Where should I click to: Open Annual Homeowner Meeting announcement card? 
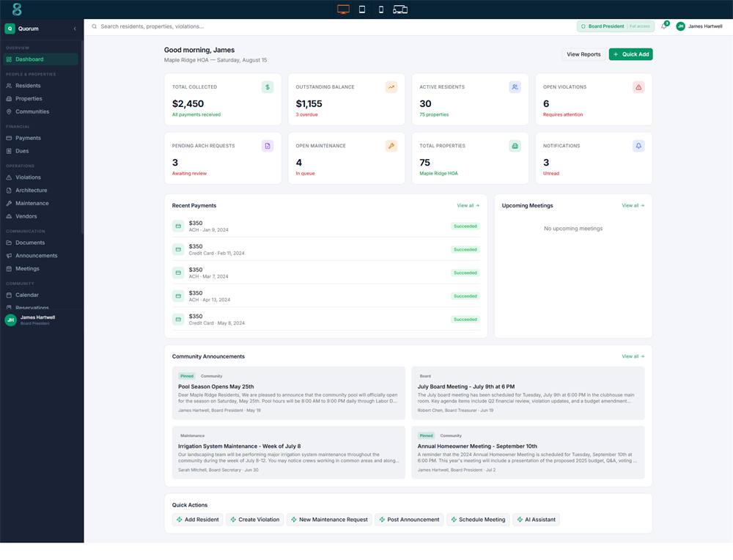point(528,452)
